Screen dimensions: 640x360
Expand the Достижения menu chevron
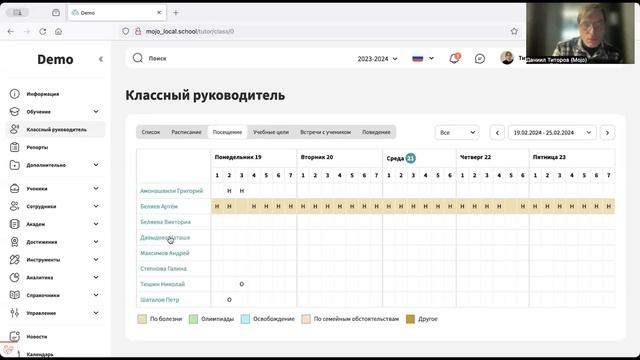[x=96, y=242]
